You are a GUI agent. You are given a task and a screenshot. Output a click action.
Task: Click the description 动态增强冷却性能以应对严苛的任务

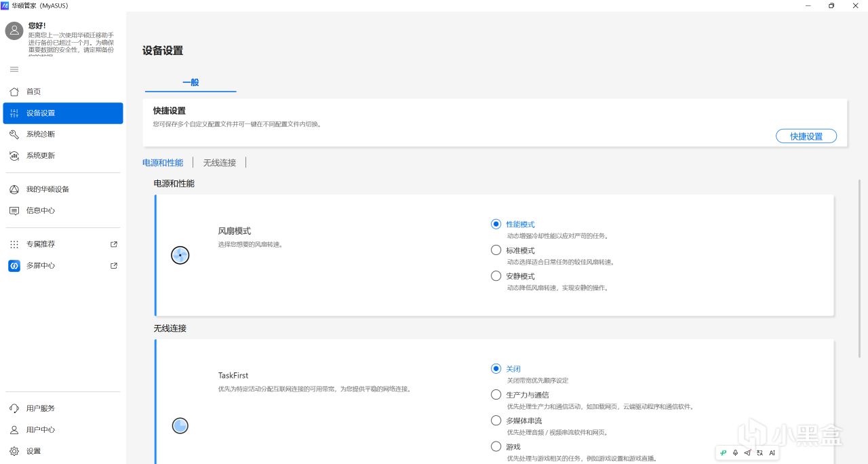(x=557, y=236)
